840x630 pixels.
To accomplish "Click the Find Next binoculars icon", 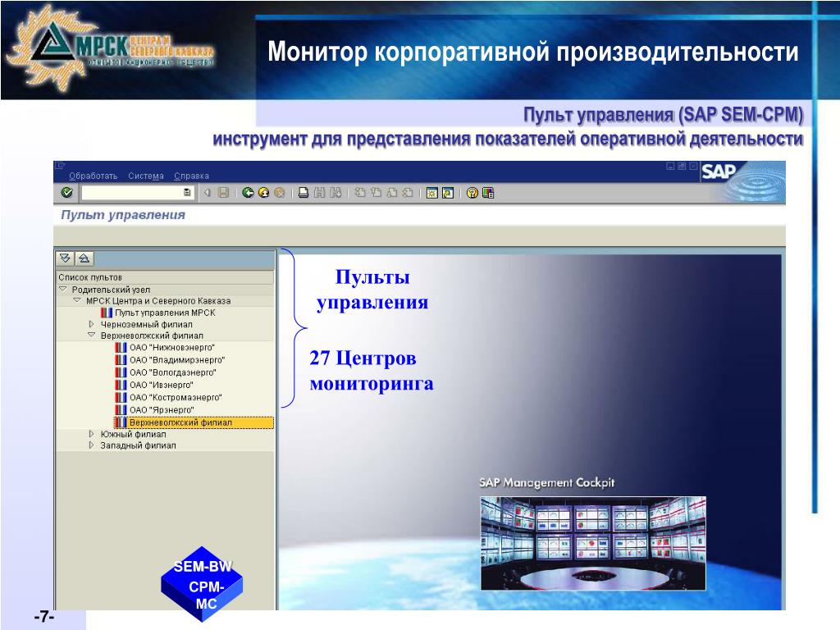I will coord(336,192).
